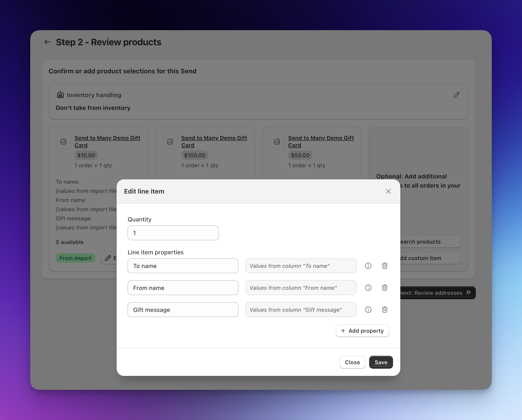522x420 pixels.
Task: Open the $50.00 Send to Many Demo Gift Card link
Action: [321, 141]
